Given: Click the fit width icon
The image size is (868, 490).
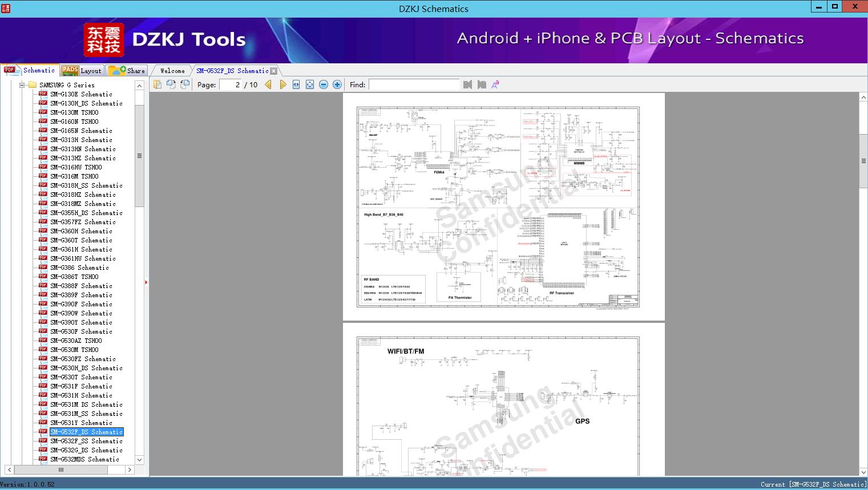Looking at the screenshot, I should pyautogui.click(x=296, y=84).
